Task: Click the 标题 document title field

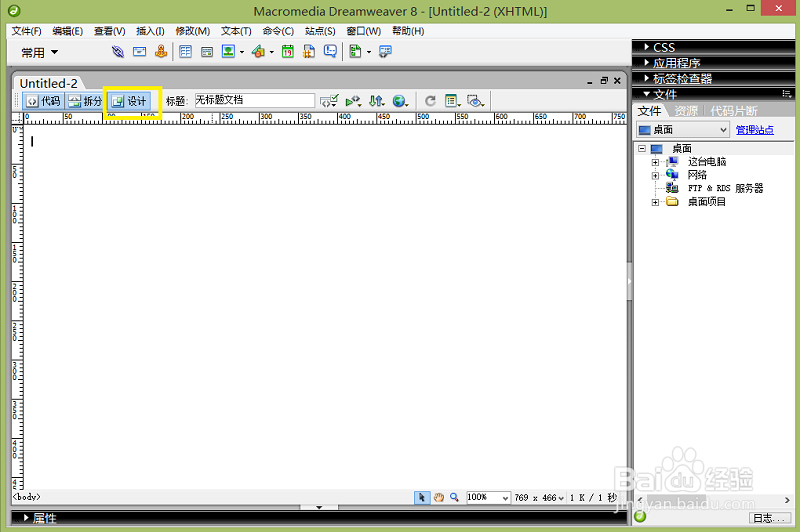Action: click(x=255, y=100)
